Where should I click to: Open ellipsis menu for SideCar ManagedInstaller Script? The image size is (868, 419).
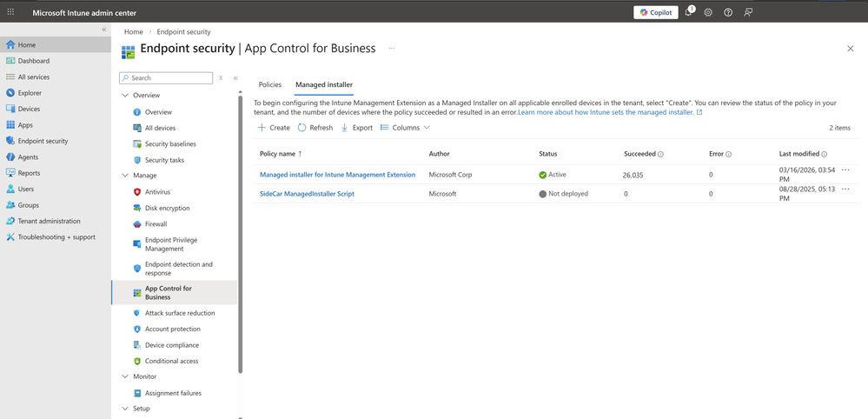[845, 189]
